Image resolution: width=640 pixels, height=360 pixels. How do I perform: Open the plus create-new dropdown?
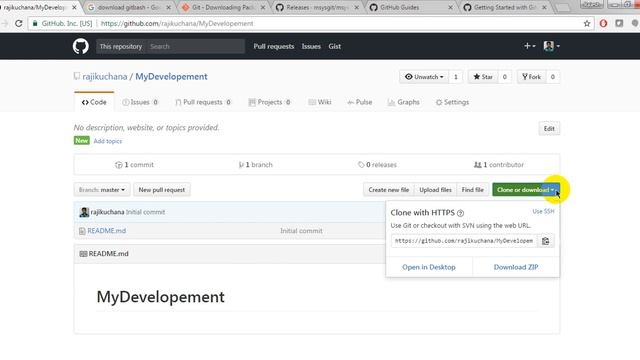529,46
